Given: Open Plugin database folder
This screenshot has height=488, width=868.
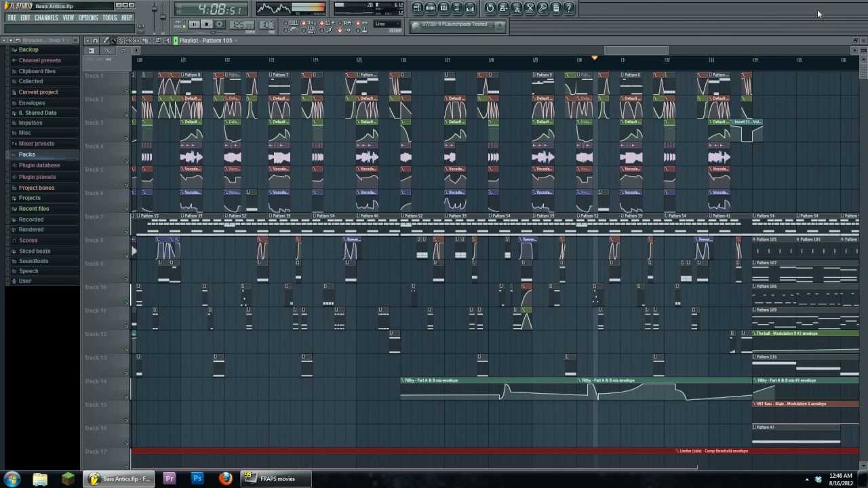Looking at the screenshot, I should click(39, 165).
